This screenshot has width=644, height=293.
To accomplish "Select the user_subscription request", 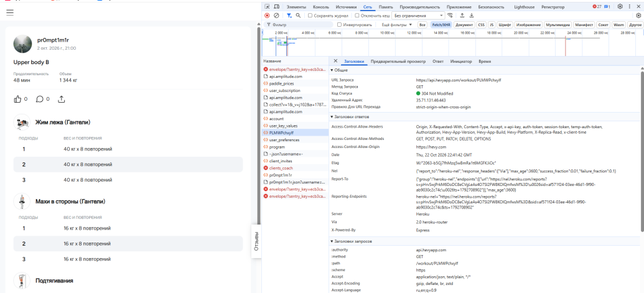I will click(296, 90).
